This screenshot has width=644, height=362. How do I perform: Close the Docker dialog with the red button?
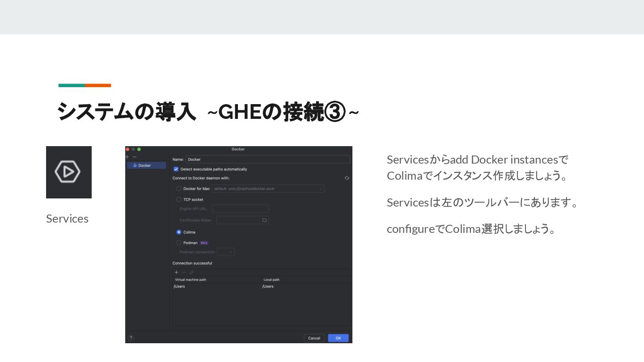[127, 149]
